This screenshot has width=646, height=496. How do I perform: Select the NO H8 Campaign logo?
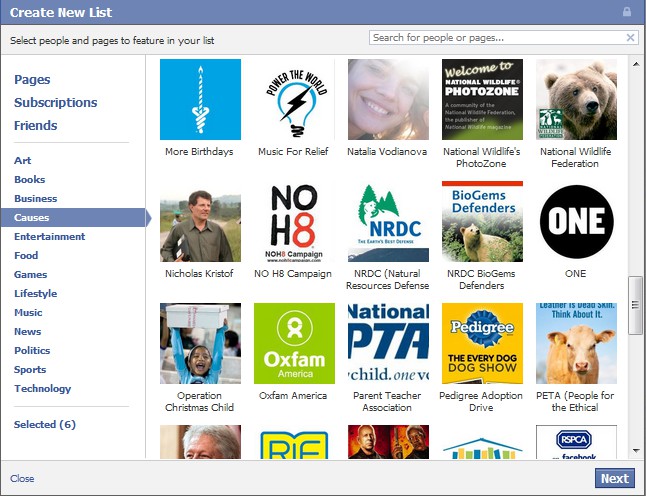[x=294, y=221]
